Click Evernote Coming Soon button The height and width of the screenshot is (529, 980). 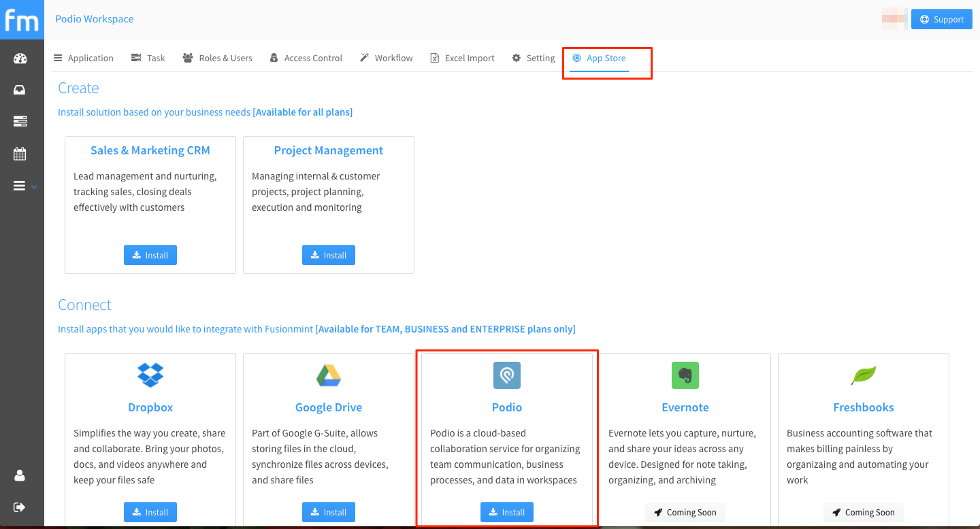685,512
